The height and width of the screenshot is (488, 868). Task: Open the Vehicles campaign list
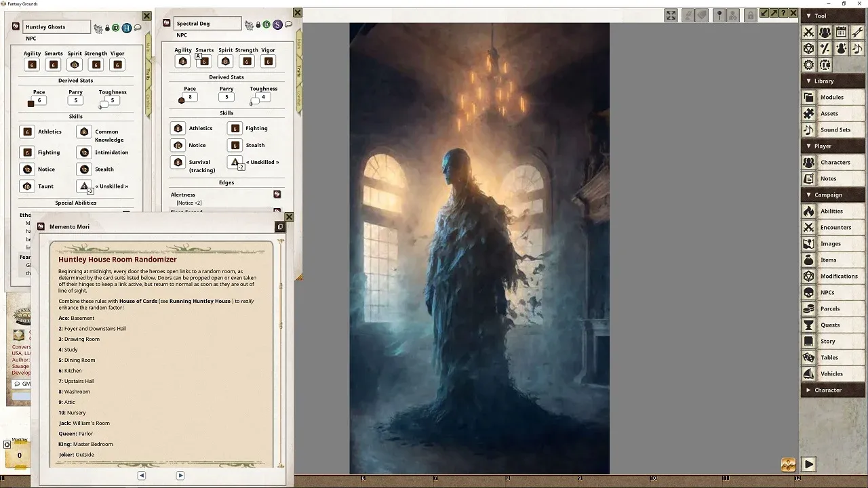pyautogui.click(x=833, y=373)
